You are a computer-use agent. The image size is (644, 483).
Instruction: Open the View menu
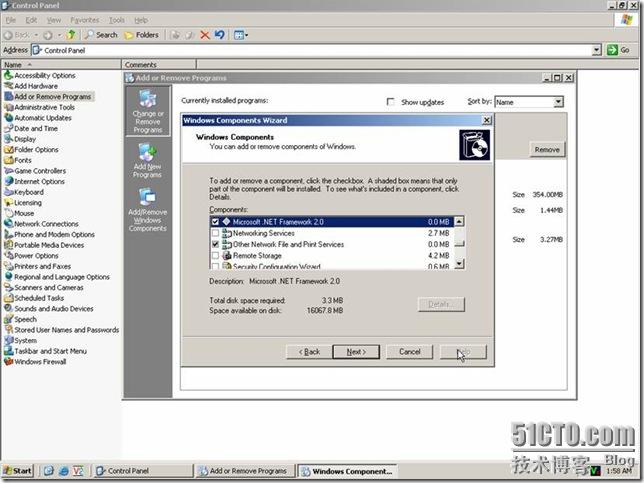coord(54,20)
